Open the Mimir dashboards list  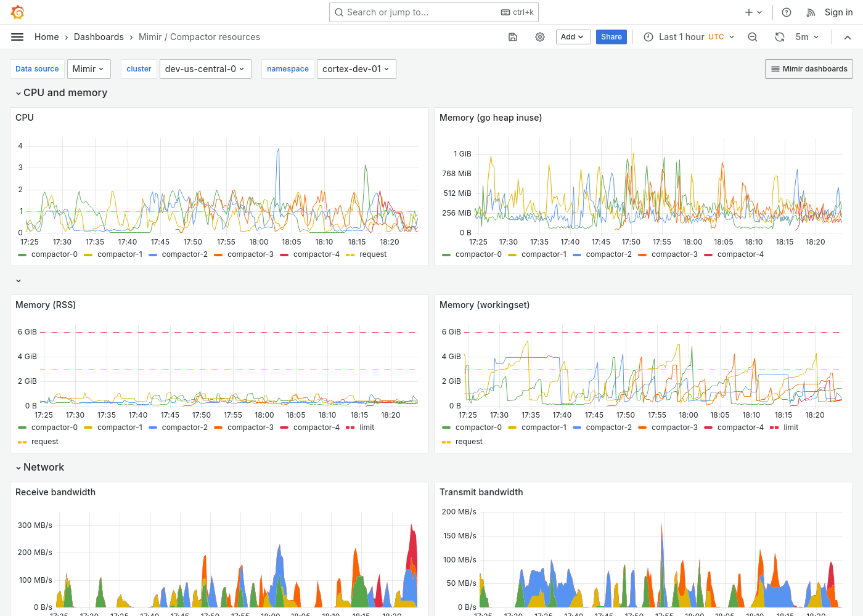pos(808,68)
